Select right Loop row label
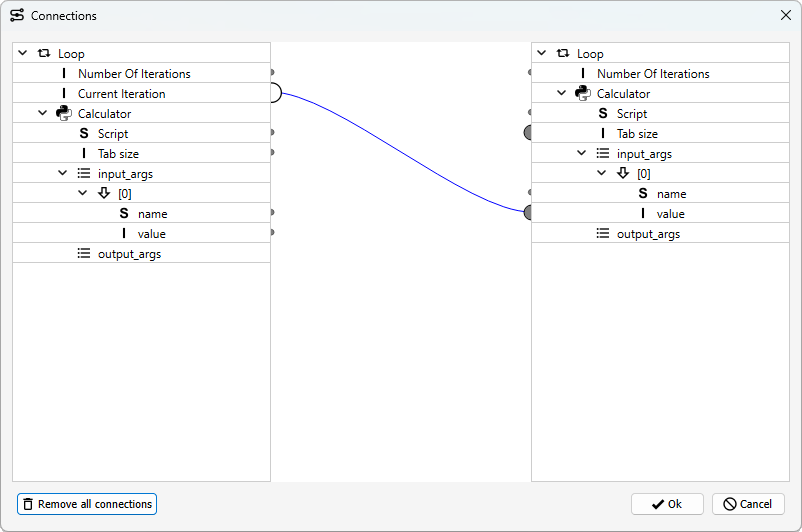Image resolution: width=802 pixels, height=532 pixels. (x=590, y=54)
